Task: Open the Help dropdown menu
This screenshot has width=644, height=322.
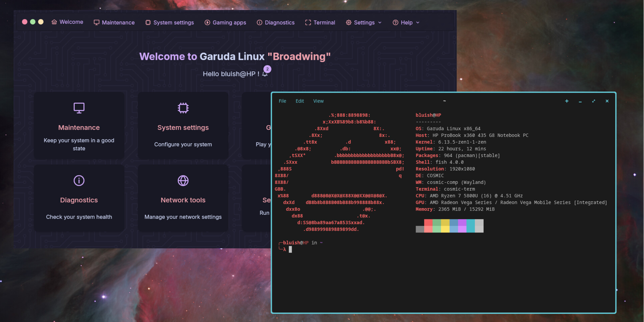Action: 405,22
